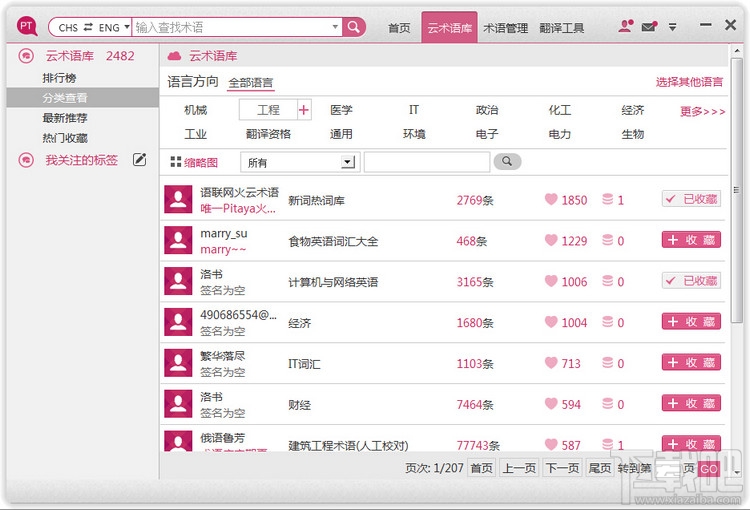
Task: Open the messages envelope icon
Action: tap(649, 26)
